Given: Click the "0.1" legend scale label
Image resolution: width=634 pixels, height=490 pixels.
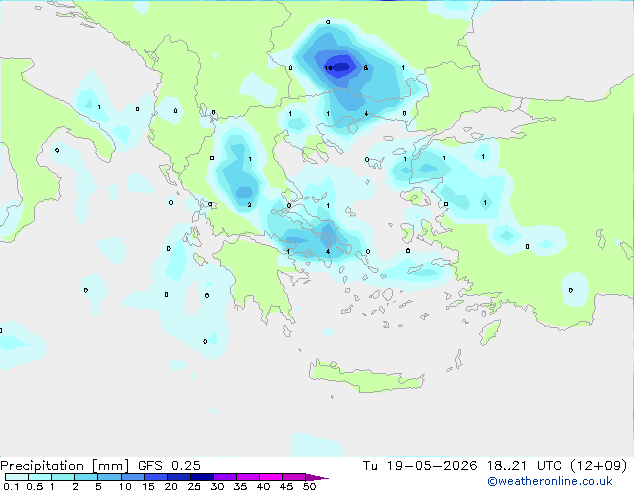Looking at the screenshot, I should [11, 486].
